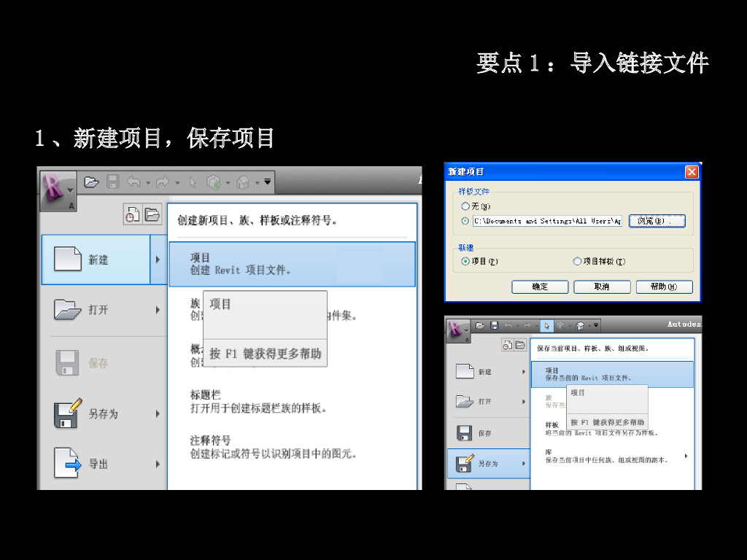Open the 3D view dropdown arrow in the large toolbar
Screen dimensions: 747x560
[258, 183]
